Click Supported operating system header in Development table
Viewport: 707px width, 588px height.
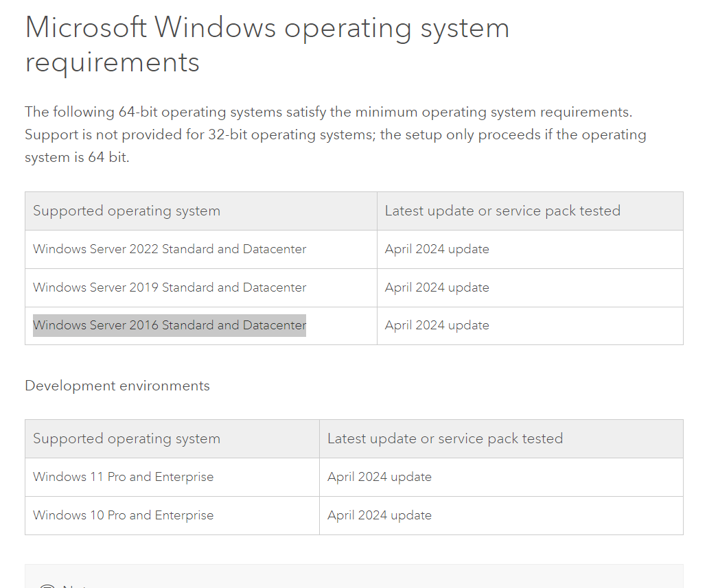[x=126, y=439]
